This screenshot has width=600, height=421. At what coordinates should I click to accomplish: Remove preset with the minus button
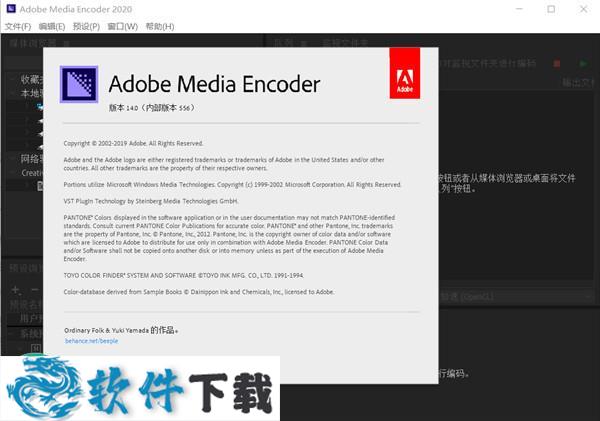coord(34,290)
